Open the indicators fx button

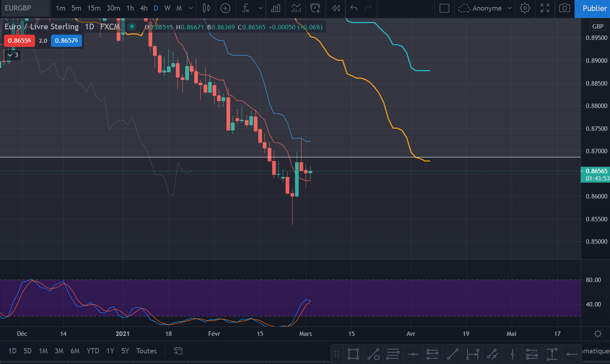(245, 8)
